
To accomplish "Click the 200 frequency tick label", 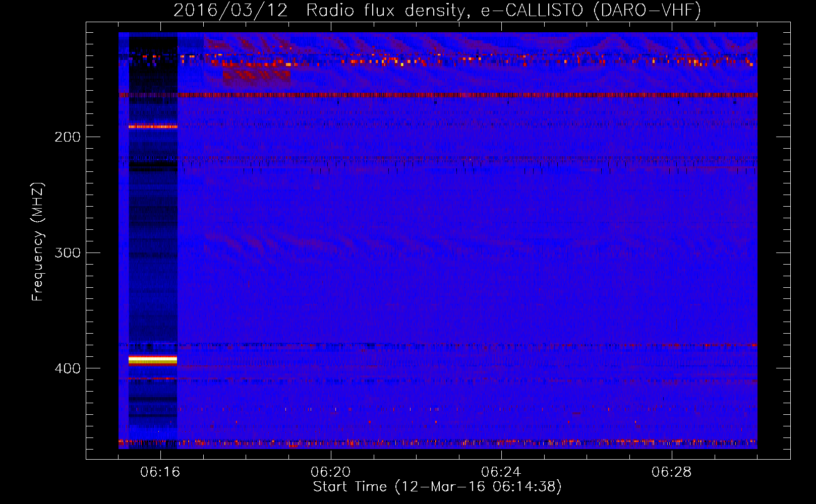I will pos(68,137).
